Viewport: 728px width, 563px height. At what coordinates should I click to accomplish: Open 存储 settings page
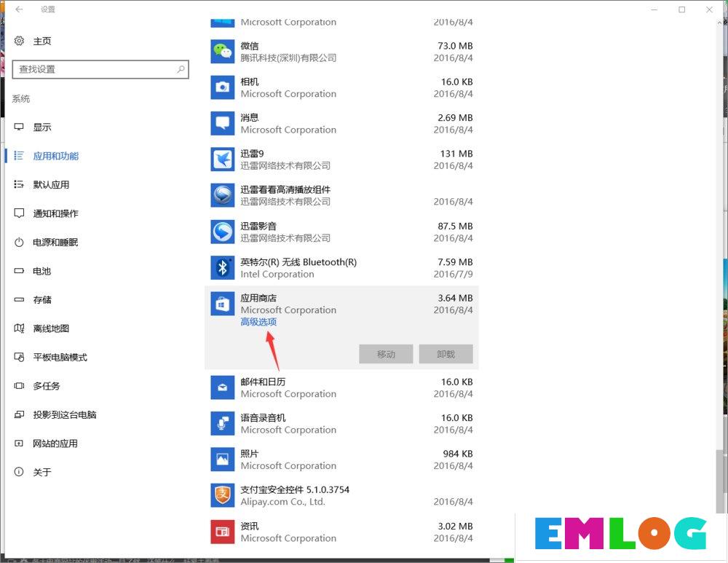pyautogui.click(x=42, y=299)
